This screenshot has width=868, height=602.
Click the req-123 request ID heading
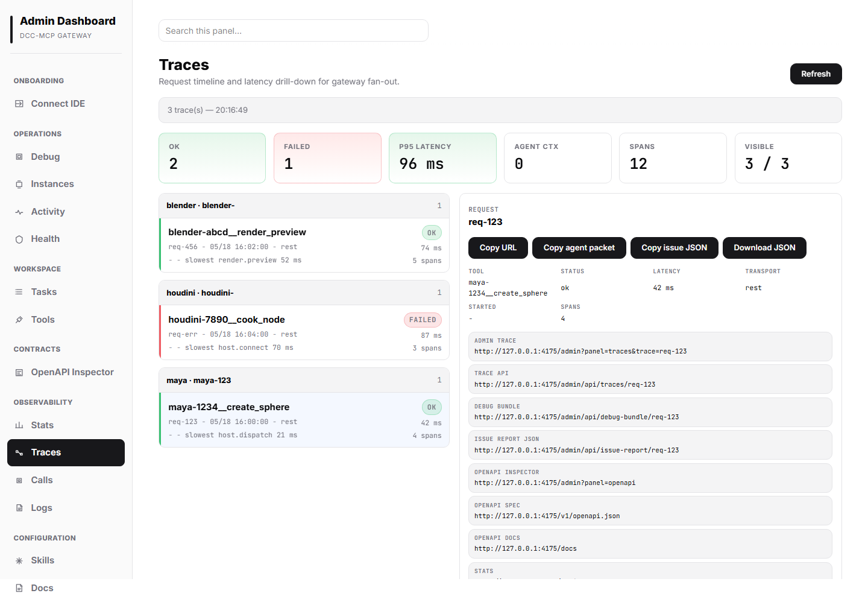coord(485,222)
